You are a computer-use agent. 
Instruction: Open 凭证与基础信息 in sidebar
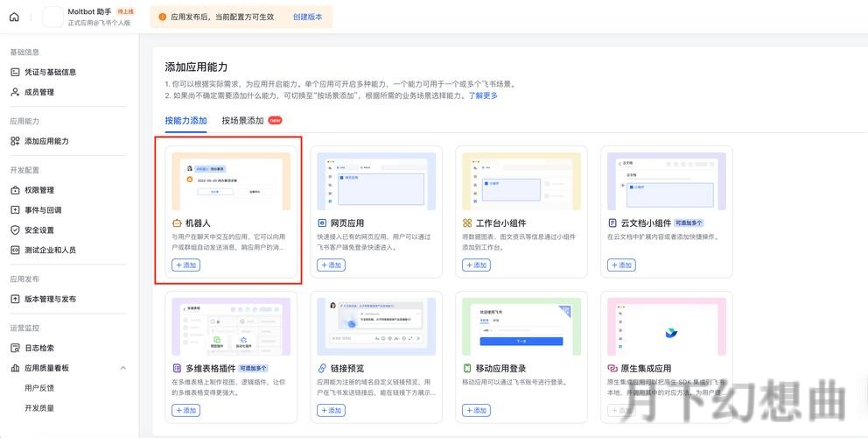(x=50, y=72)
